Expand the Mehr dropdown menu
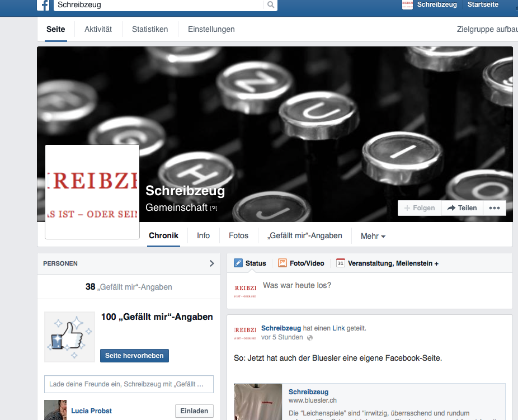Viewport: 518px width, 420px height. [x=373, y=236]
